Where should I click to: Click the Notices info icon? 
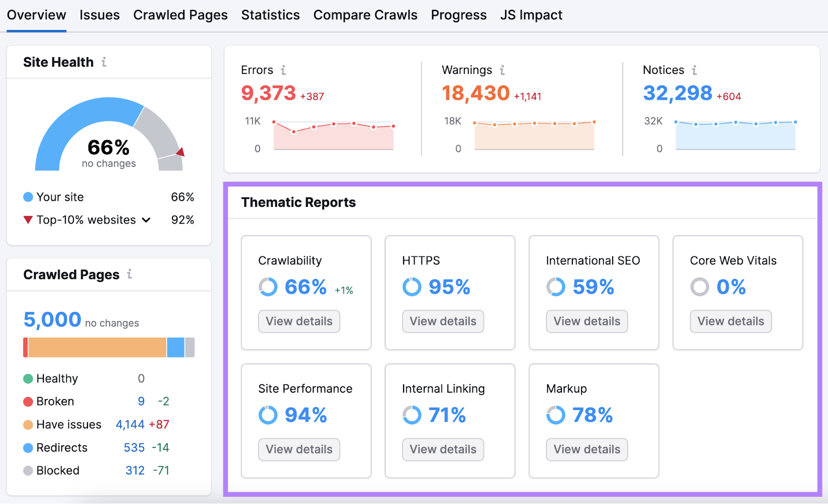[694, 70]
